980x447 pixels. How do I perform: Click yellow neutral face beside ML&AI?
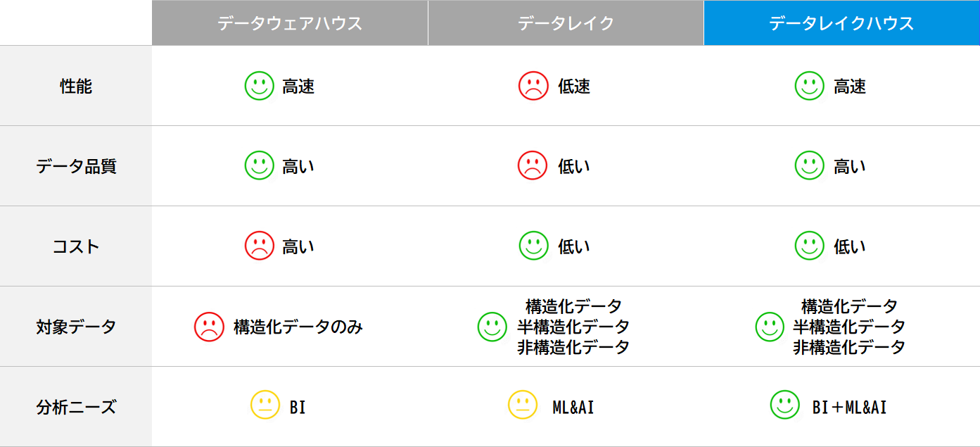[523, 405]
